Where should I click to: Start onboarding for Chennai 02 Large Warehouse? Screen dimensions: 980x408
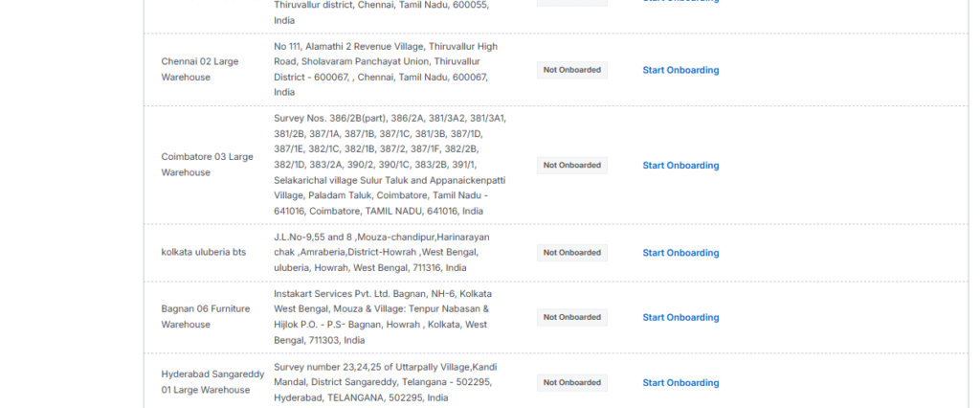click(680, 70)
